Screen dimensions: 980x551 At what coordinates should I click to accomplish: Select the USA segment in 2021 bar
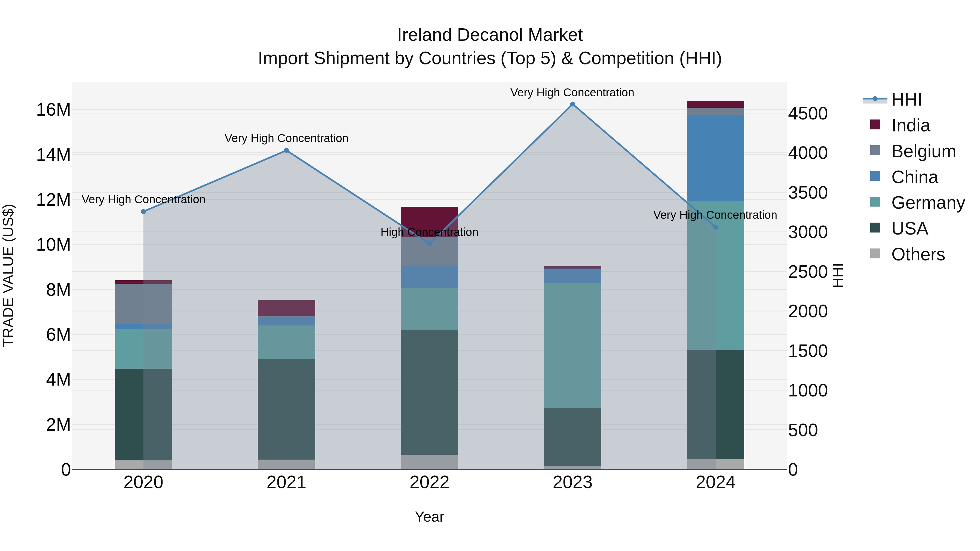click(286, 410)
